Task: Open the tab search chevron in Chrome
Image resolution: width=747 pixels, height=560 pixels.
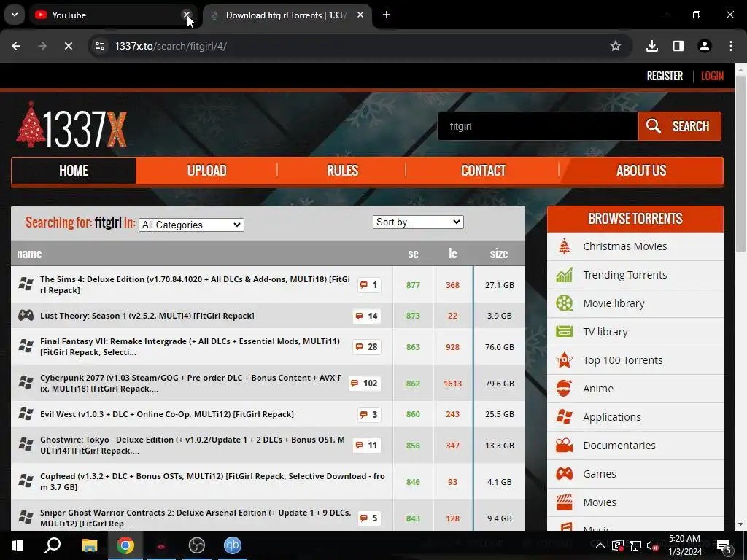Action: point(15,15)
